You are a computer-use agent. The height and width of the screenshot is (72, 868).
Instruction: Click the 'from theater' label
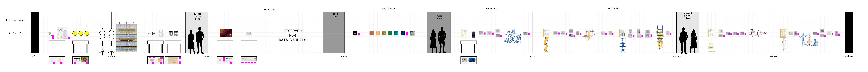[x=439, y=17]
